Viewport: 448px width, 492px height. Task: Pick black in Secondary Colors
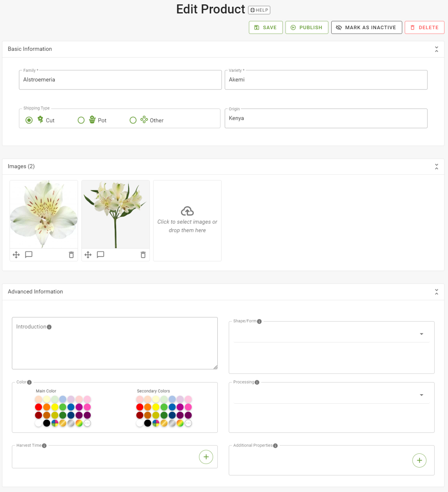coord(147,423)
